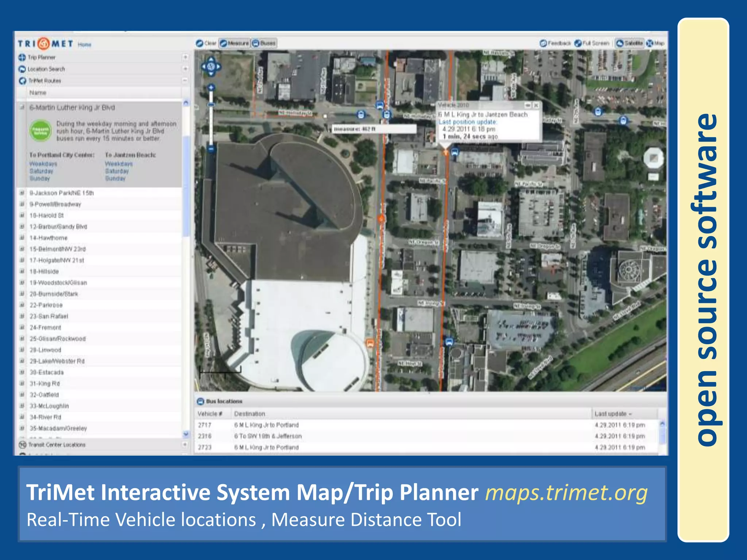Activate the Measure distance tool
The image size is (747, 560).
235,43
